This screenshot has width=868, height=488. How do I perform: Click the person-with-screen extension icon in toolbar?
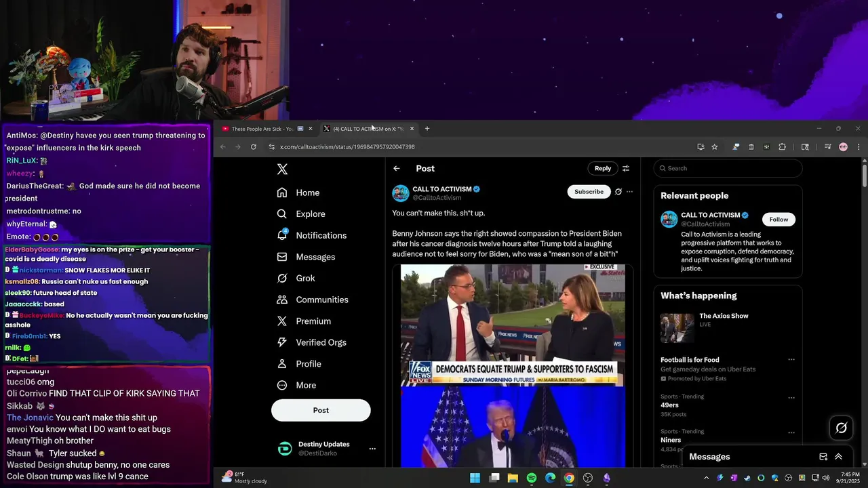(736, 147)
